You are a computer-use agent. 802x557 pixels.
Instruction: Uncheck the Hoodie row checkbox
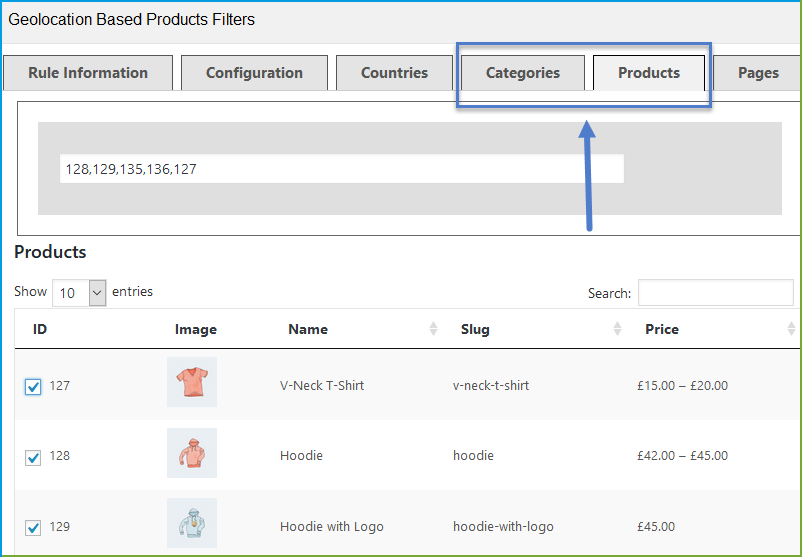[x=33, y=457]
